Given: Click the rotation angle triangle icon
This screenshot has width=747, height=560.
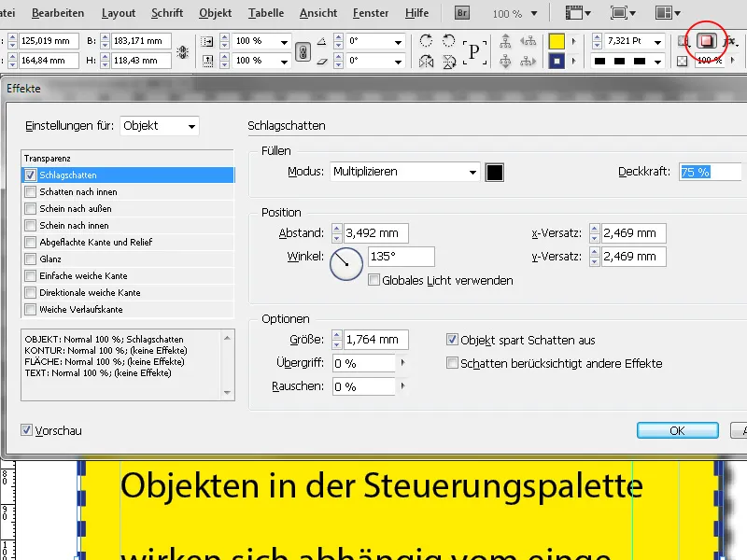Looking at the screenshot, I should pos(322,41).
